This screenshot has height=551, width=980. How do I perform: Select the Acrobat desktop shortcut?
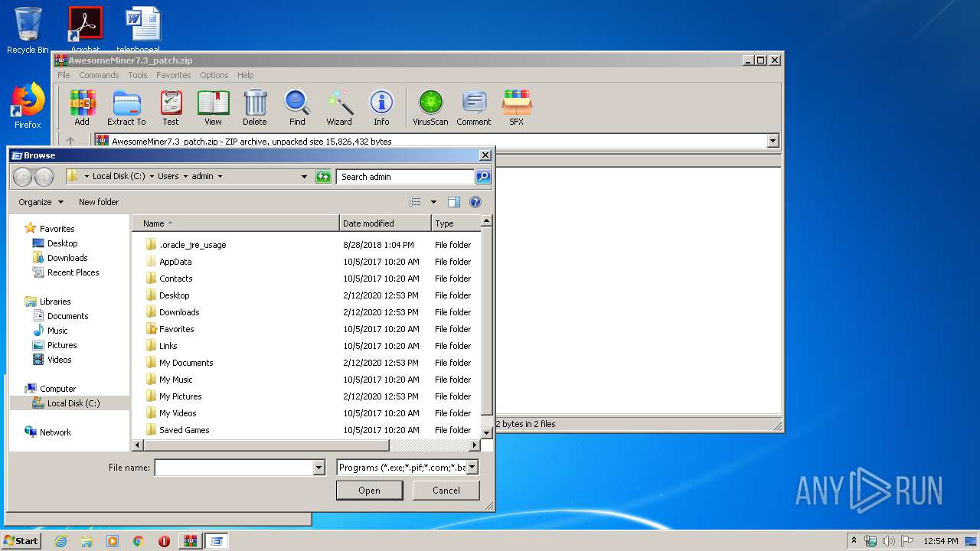(85, 29)
